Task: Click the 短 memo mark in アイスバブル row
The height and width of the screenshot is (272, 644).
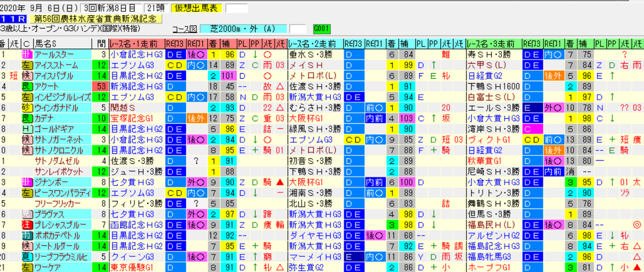Action: [14, 76]
